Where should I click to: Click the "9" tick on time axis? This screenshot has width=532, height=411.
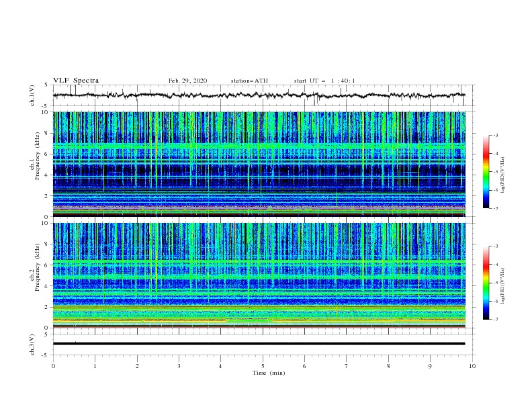coord(430,366)
